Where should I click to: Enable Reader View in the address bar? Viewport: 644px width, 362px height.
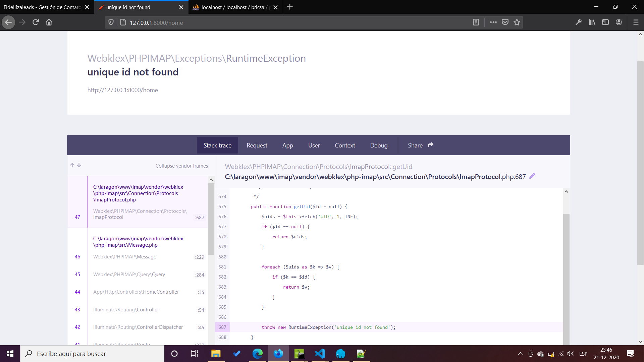[476, 22]
